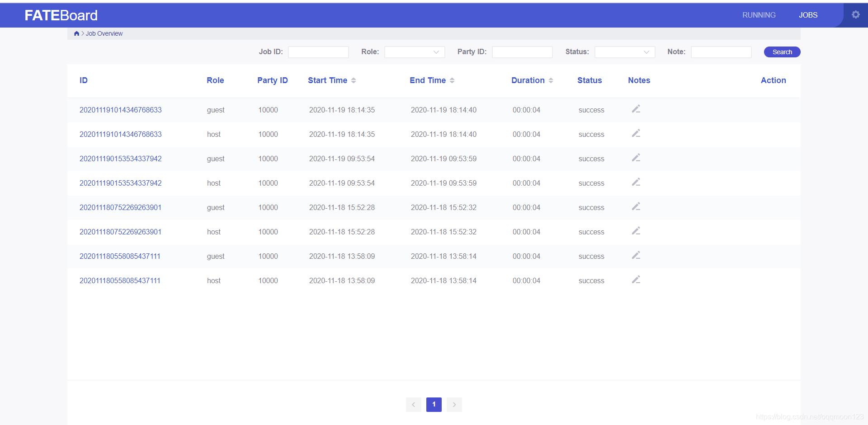Click the ID column header

(x=84, y=80)
